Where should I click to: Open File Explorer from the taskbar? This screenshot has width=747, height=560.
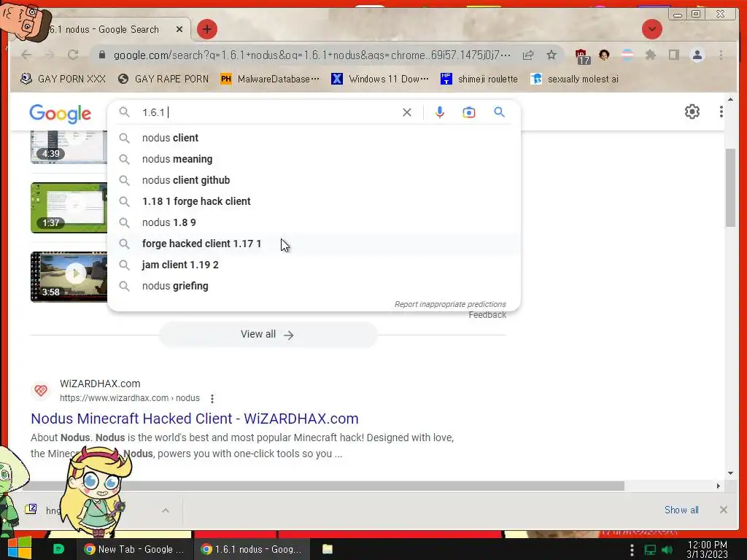click(328, 549)
